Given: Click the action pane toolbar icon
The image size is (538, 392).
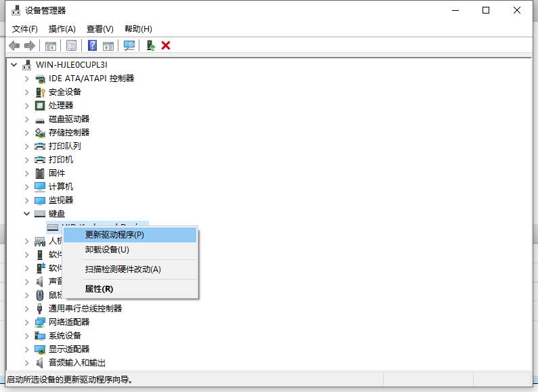Looking at the screenshot, I should [x=108, y=45].
